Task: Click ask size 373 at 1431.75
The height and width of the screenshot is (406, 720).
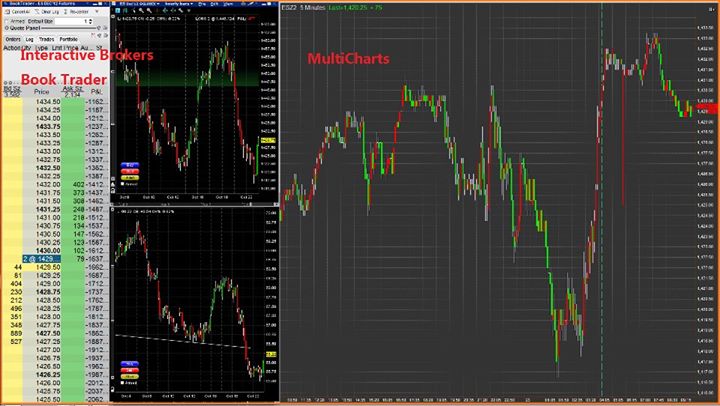Action: click(x=79, y=192)
